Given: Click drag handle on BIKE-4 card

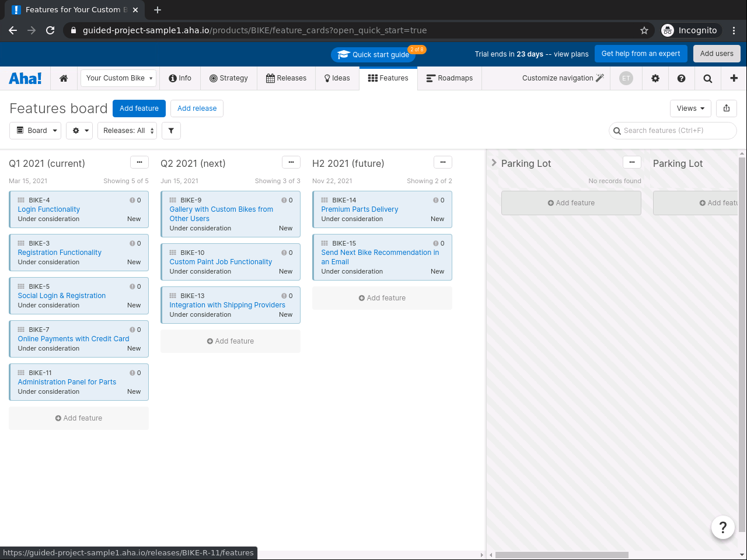Looking at the screenshot, I should pos(21,200).
